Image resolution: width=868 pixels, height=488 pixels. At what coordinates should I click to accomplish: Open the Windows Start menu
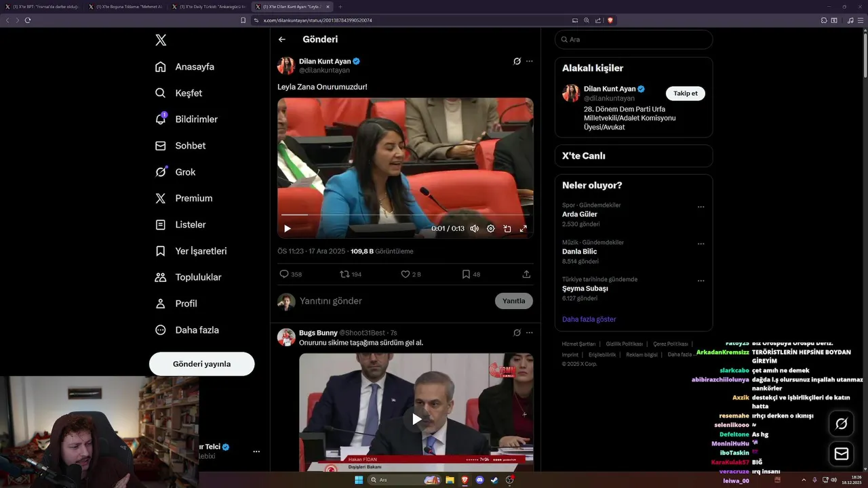click(x=359, y=480)
